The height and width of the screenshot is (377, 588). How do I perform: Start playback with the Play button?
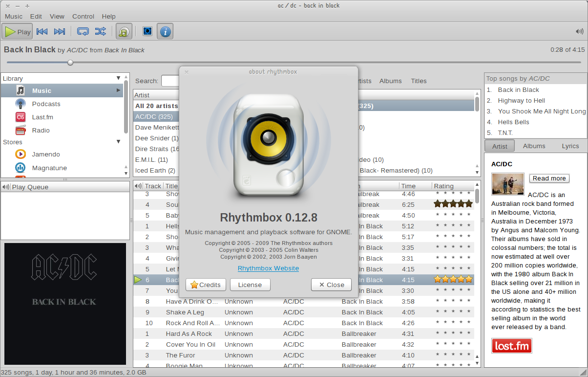point(17,32)
